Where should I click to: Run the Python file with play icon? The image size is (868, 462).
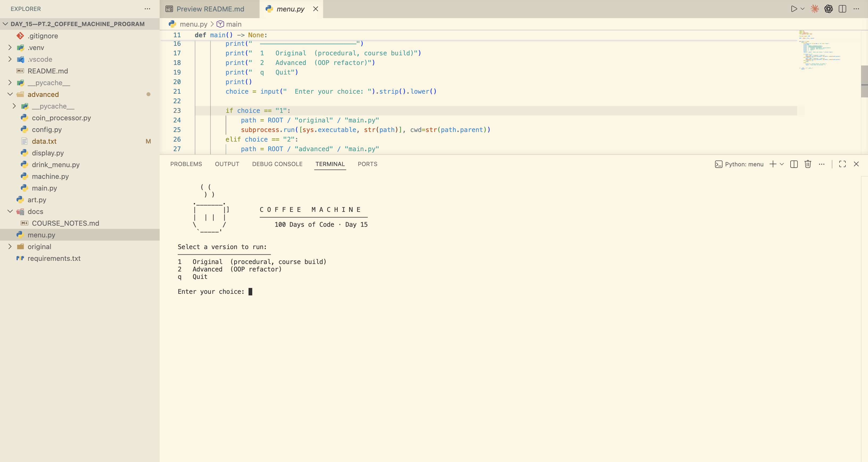coord(794,9)
